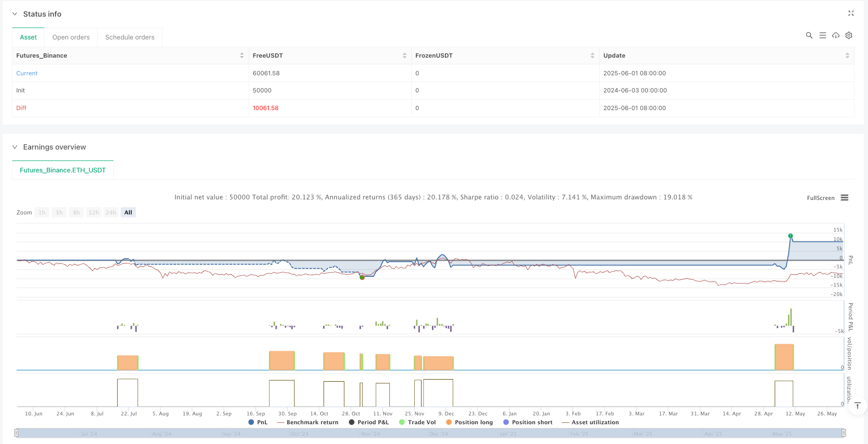Toggle Benchmark return legend item
The width and height of the screenshot is (868, 444).
tap(308, 422)
